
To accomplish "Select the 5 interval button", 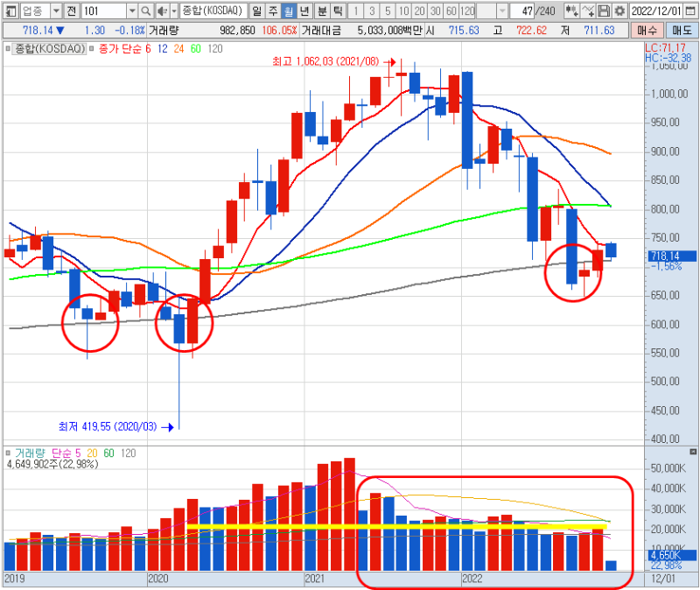I will [388, 11].
